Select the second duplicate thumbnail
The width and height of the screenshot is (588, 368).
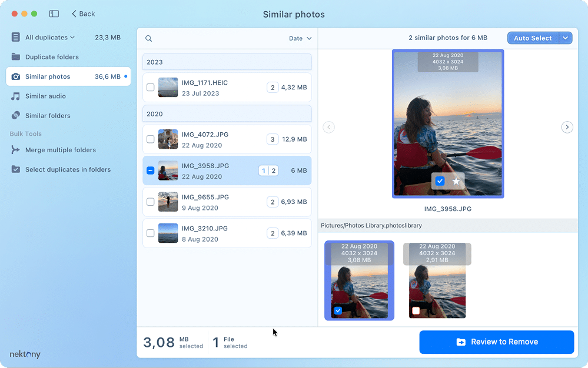click(x=437, y=280)
